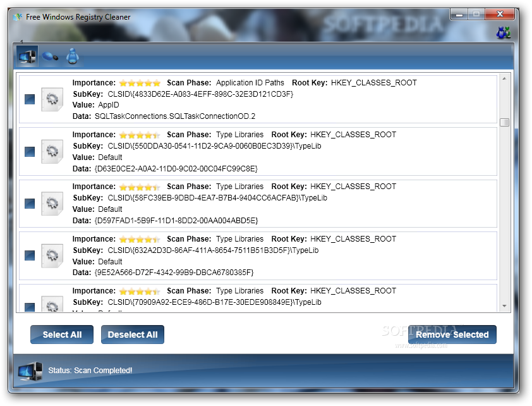
Task: Toggle checkbox for the 4833D62E AppID entry
Action: pos(30,99)
